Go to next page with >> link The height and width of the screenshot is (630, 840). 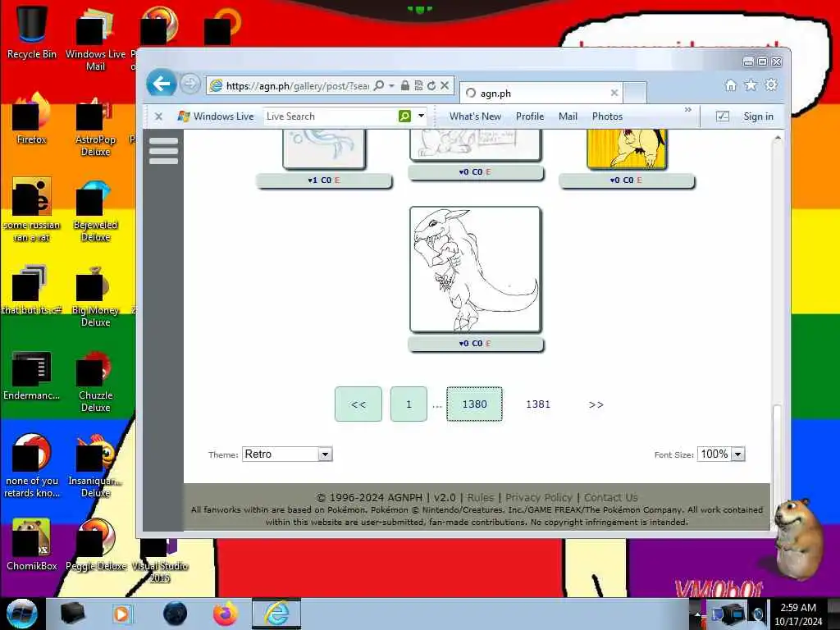596,404
